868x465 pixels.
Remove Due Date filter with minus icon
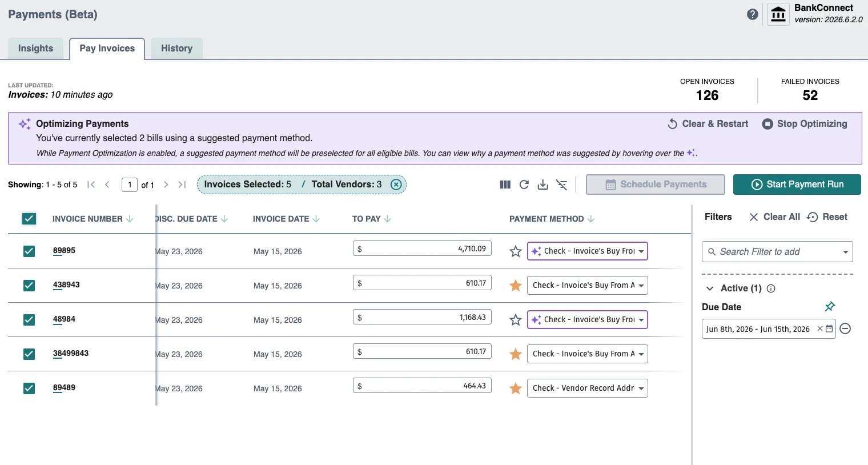[x=846, y=328]
